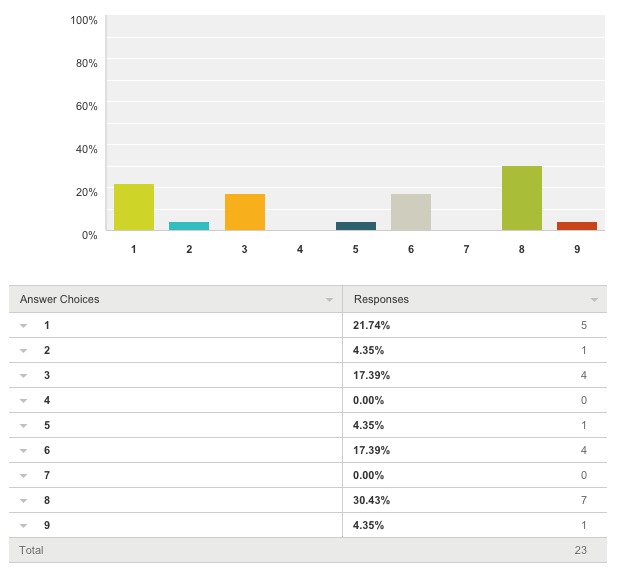The image size is (622, 576).
Task: Expand the arrow beside answer choice 3
Action: (23, 376)
